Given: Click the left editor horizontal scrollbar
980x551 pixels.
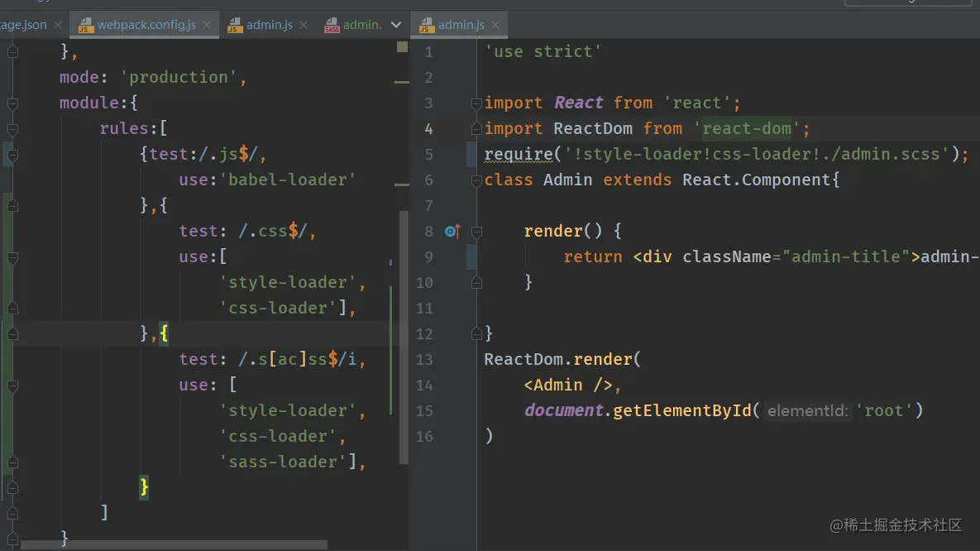Looking at the screenshot, I should 174,545.
